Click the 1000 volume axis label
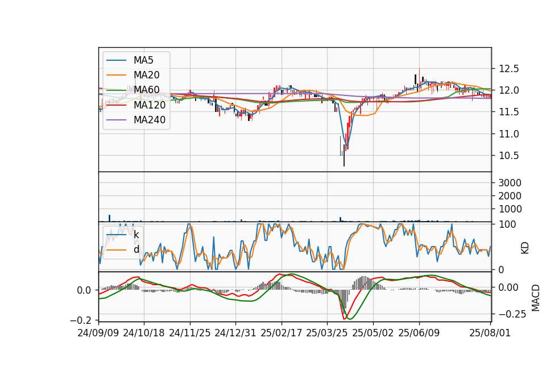 [510, 209]
